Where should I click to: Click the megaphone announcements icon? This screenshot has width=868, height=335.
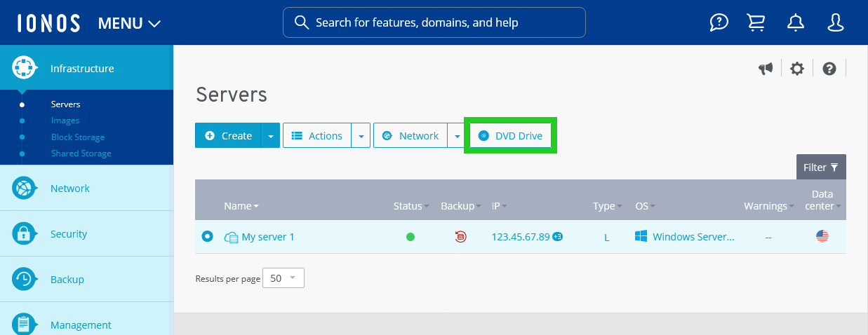[766, 69]
